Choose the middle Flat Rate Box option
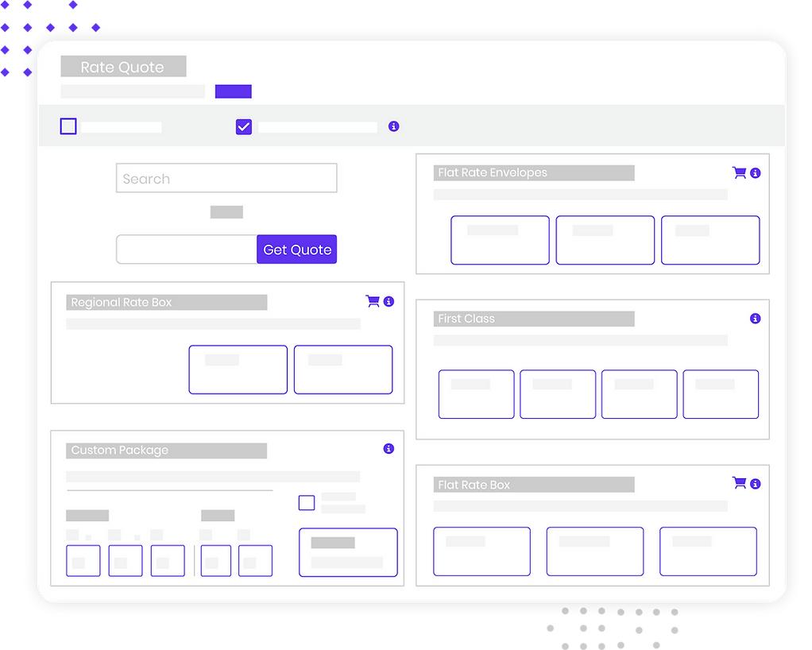Image resolution: width=812 pixels, height=650 pixels. coord(595,551)
